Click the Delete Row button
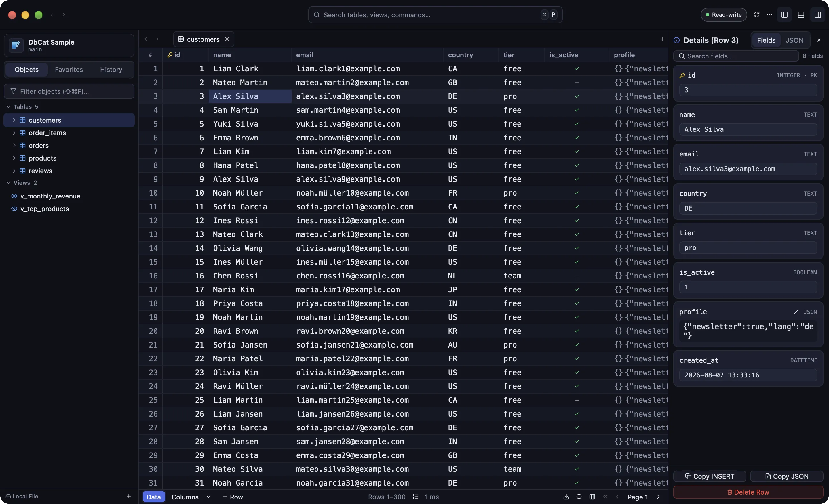 point(748,492)
